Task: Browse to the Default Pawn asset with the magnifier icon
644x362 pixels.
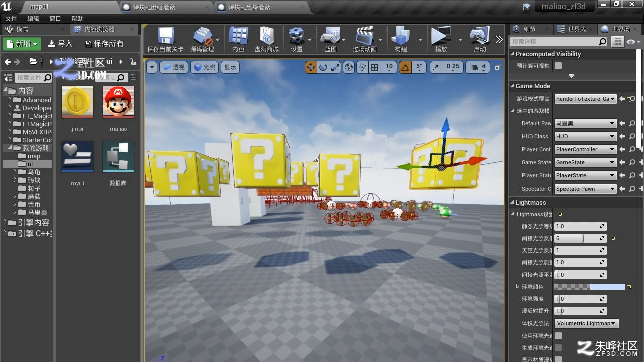Action: [x=632, y=123]
